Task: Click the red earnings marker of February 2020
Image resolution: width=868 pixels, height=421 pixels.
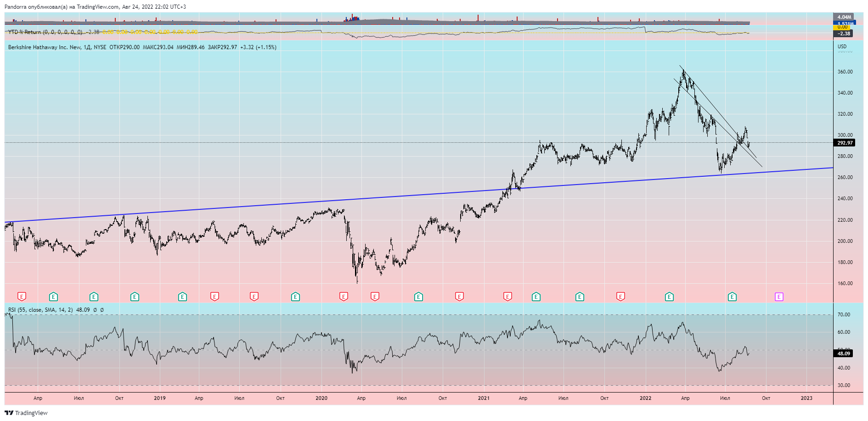Action: [344, 297]
